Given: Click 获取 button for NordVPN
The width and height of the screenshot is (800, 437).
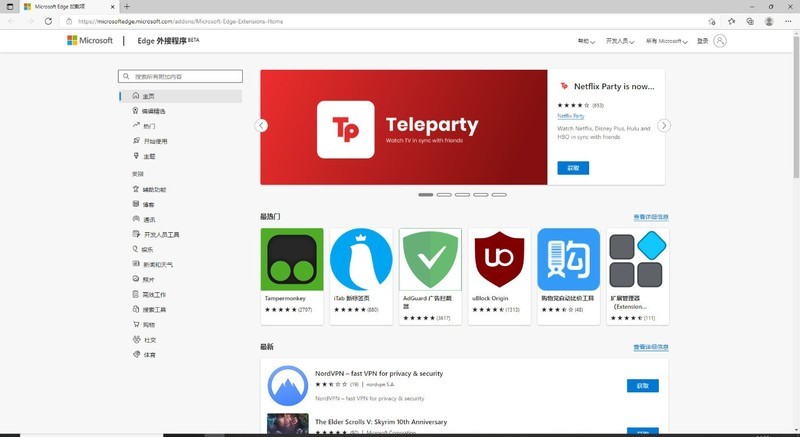Looking at the screenshot, I should pos(643,385).
